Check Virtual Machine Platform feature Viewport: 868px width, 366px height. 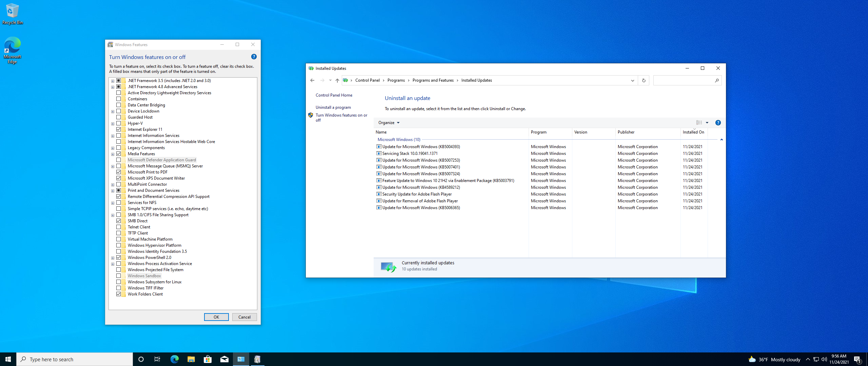point(119,239)
